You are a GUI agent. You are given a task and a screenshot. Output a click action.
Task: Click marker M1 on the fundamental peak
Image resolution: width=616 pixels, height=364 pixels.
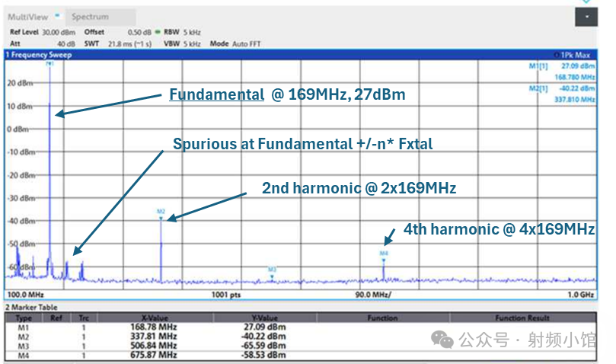(x=50, y=64)
